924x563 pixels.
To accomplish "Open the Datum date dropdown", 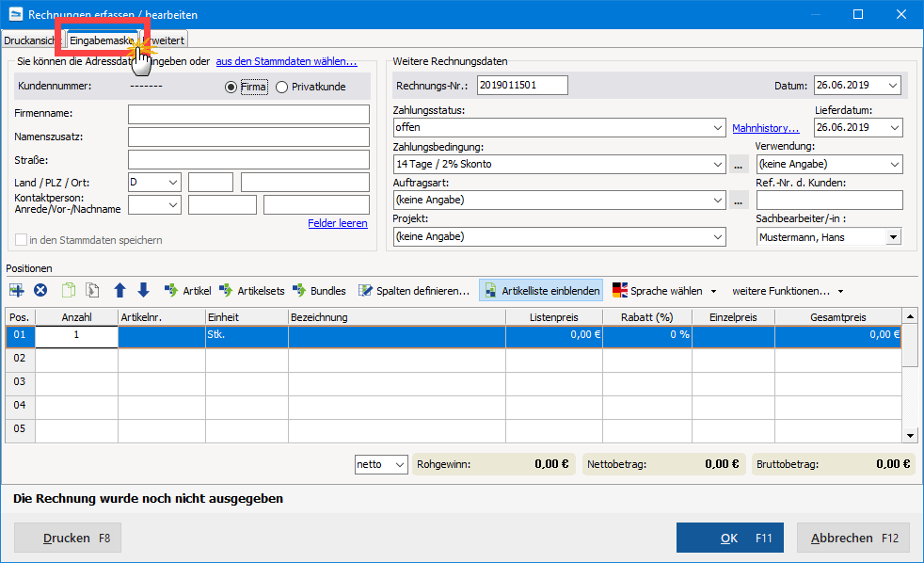I will pyautogui.click(x=893, y=86).
